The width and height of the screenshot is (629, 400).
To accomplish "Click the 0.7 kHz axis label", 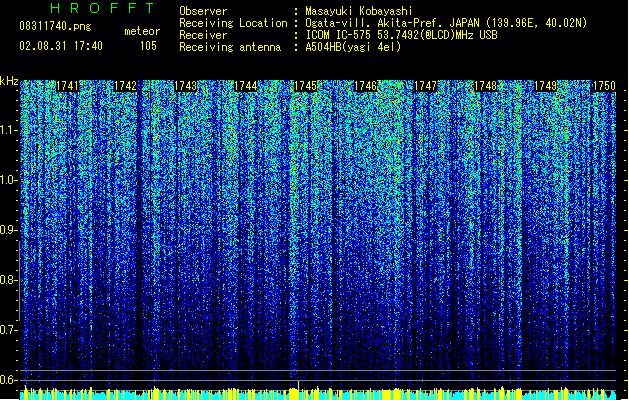I will pyautogui.click(x=9, y=330).
